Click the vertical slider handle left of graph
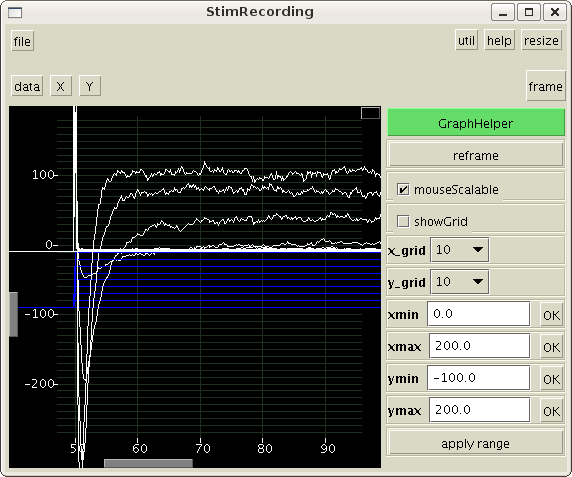 coord(13,314)
